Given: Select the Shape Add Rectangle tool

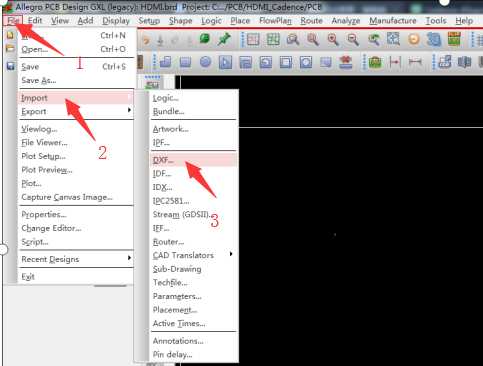Looking at the screenshot, I should (185, 62).
